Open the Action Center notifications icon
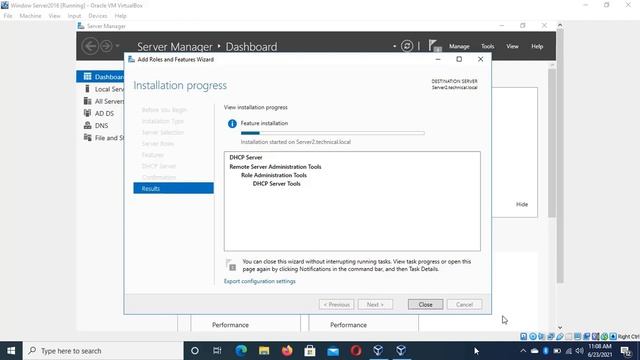 [x=625, y=351]
